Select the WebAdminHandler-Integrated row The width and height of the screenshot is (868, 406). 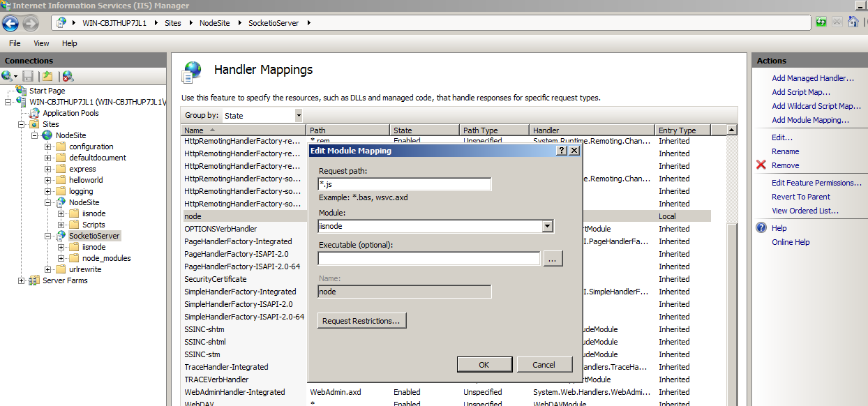[x=447, y=392]
